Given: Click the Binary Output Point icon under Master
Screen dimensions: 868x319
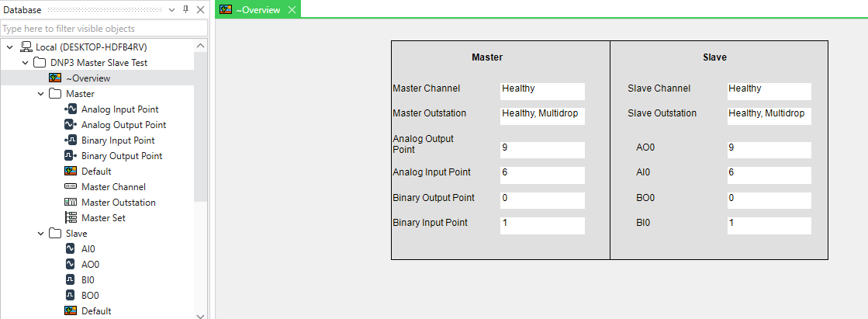Looking at the screenshot, I should click(x=71, y=156).
